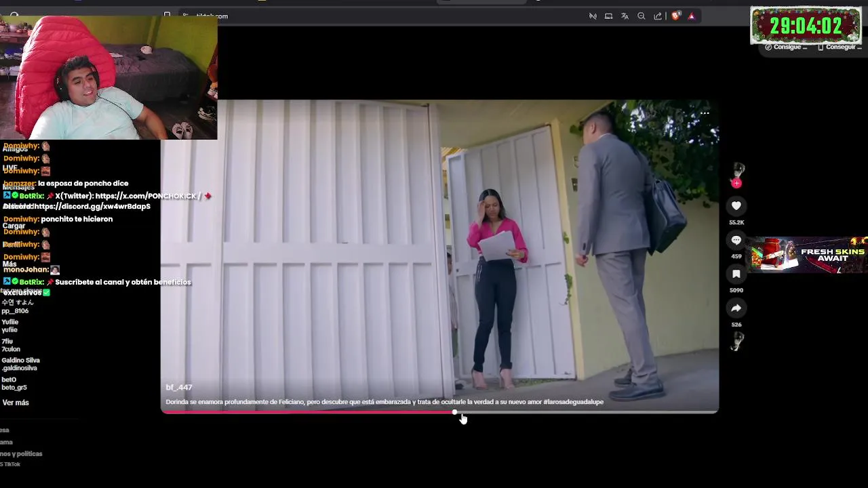Open the spinning sound disc below share
This screenshot has height=488, width=868.
tap(737, 341)
